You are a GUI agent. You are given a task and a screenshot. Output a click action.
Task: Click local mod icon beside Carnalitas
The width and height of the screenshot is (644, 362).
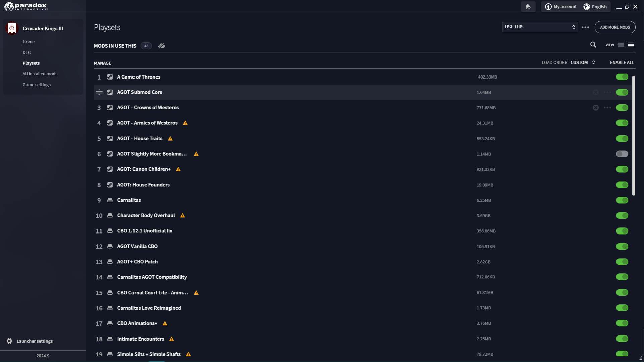[110, 200]
